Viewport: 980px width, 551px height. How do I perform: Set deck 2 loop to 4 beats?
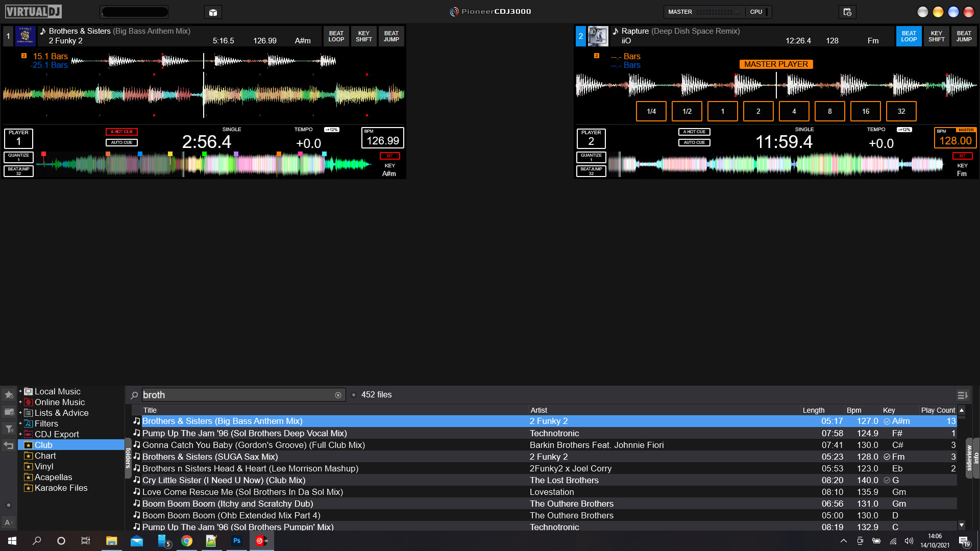coord(794,111)
